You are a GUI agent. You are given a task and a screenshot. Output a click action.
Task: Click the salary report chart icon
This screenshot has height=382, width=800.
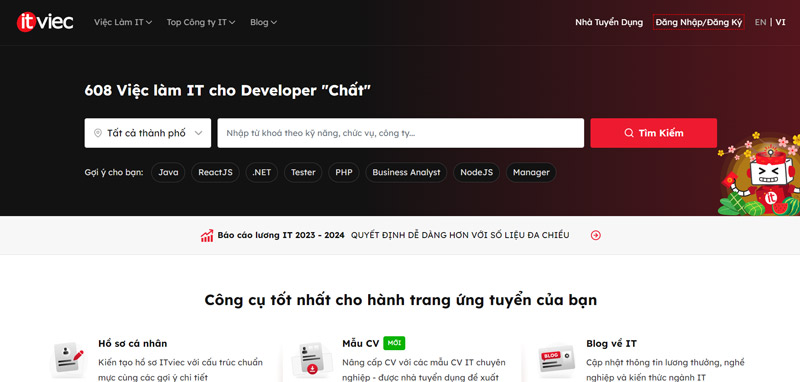207,235
